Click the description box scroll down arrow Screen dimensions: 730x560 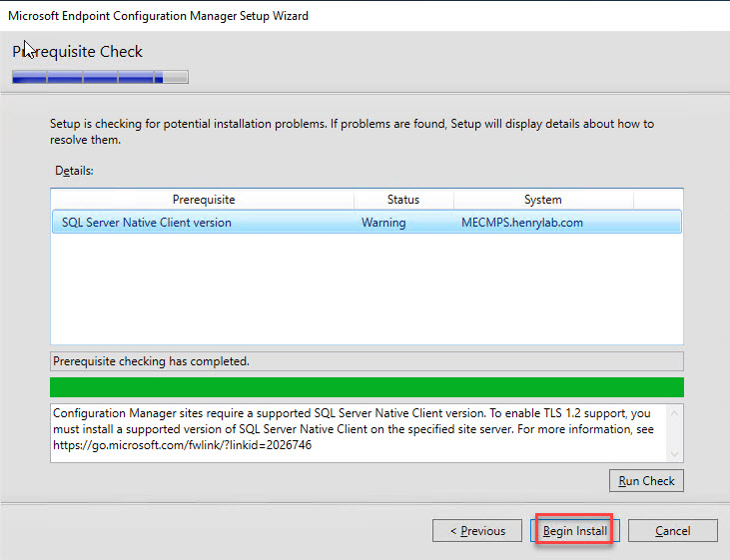coord(675,451)
